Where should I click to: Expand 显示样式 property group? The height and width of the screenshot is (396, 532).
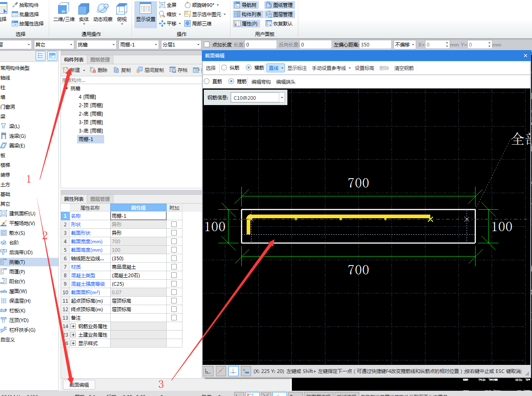[x=73, y=343]
